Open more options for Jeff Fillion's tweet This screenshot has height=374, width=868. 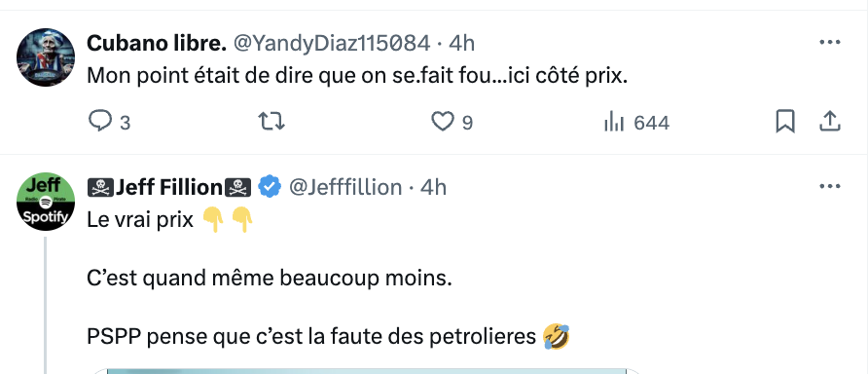coord(830,187)
